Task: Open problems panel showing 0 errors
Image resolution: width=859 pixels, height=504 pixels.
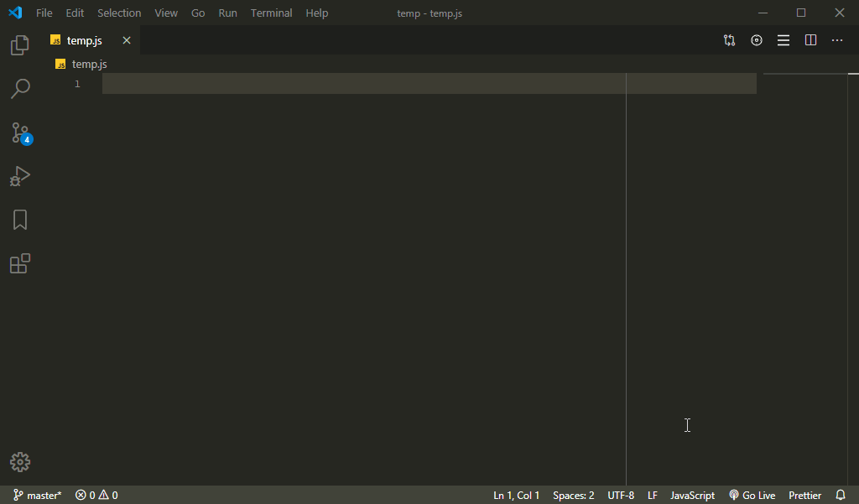Action: coord(95,495)
